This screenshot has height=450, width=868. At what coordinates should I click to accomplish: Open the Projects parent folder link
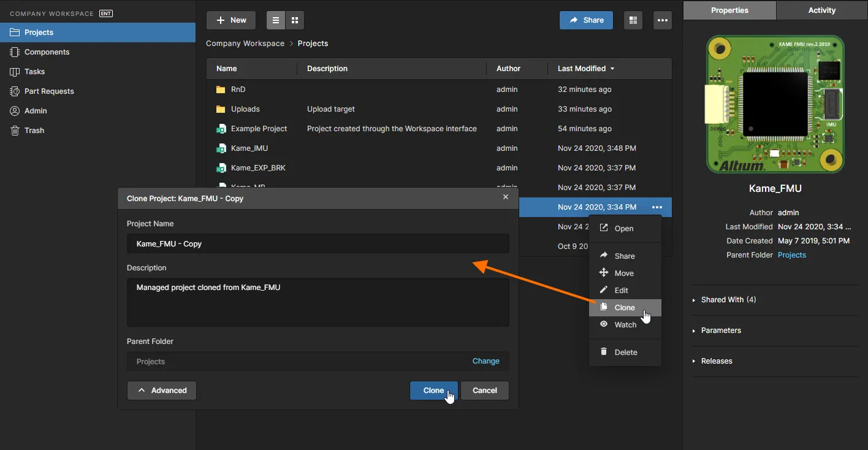click(792, 255)
